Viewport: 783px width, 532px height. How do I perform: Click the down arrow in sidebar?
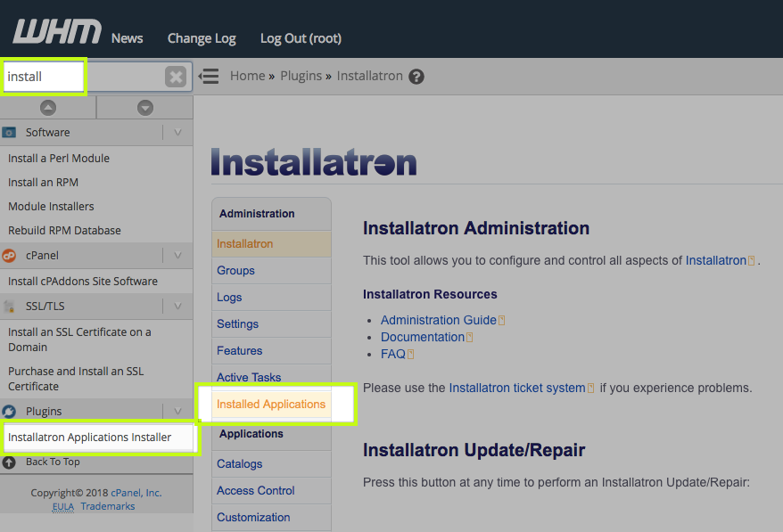145,107
